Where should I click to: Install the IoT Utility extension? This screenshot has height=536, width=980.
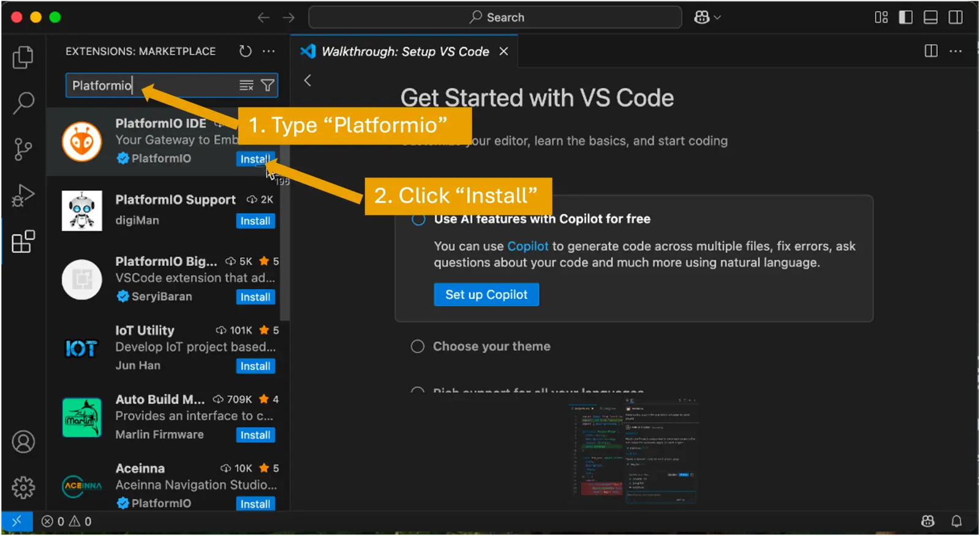point(255,366)
